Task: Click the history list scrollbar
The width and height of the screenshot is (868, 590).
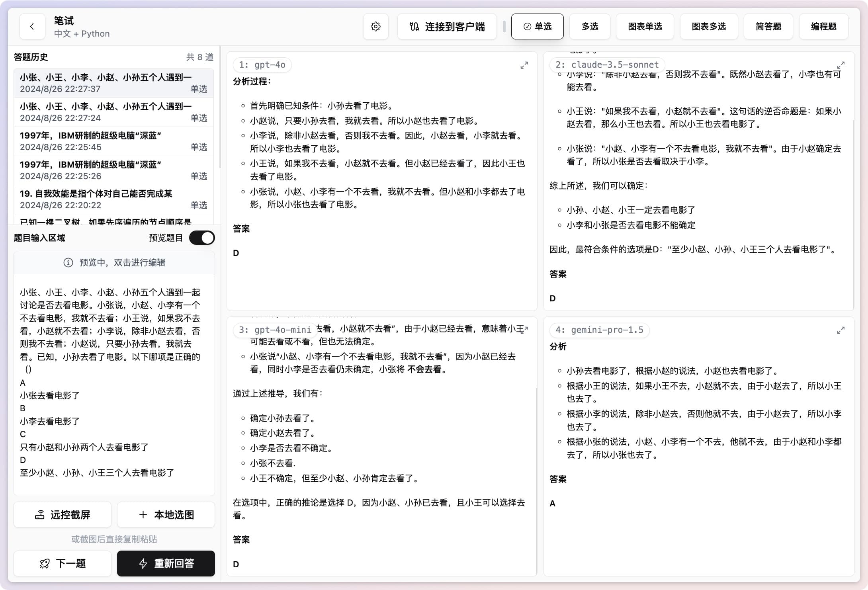Action: pyautogui.click(x=220, y=107)
